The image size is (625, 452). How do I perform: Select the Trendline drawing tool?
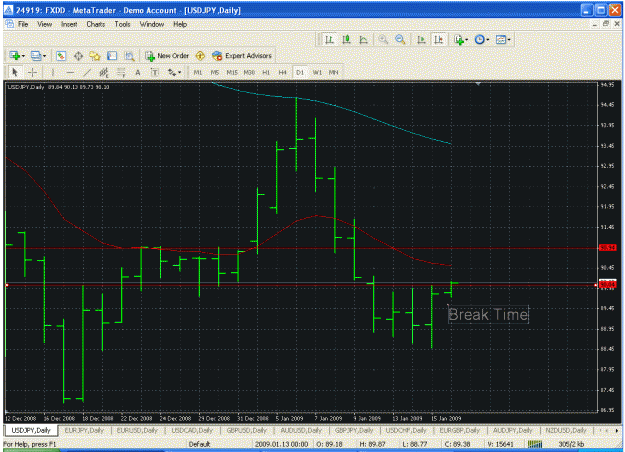pos(87,72)
